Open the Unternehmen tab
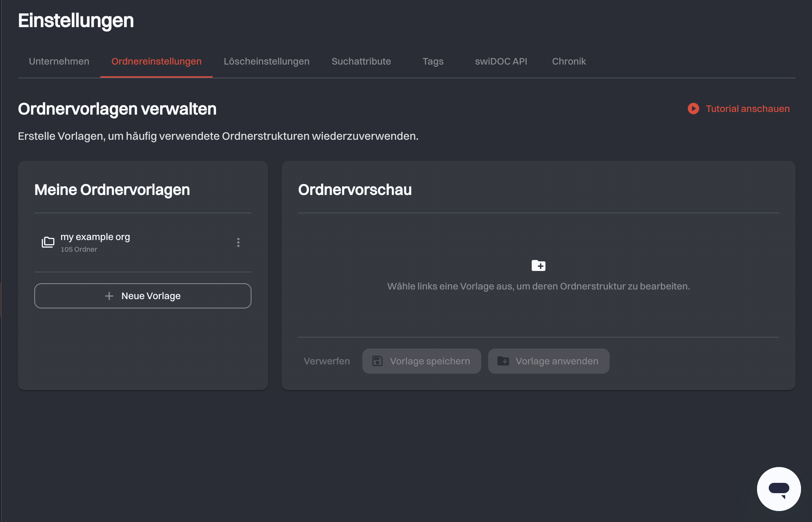Screen dimensions: 812x522 pos(59,61)
